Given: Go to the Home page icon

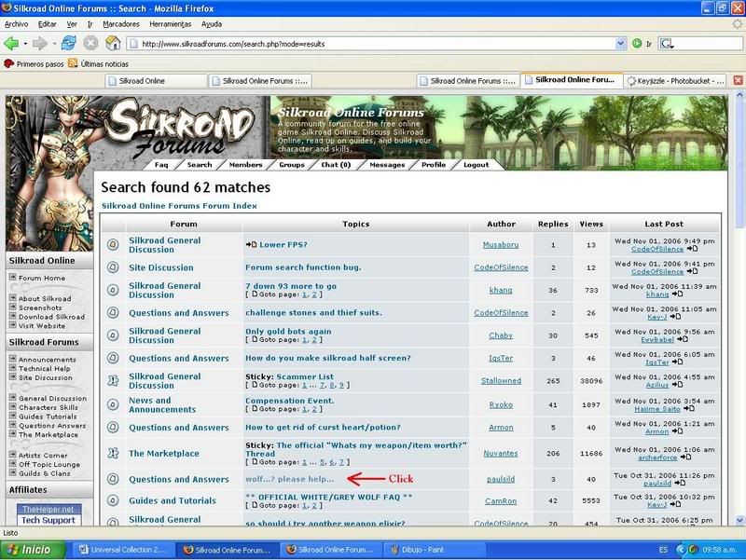Looking at the screenshot, I should [x=113, y=43].
